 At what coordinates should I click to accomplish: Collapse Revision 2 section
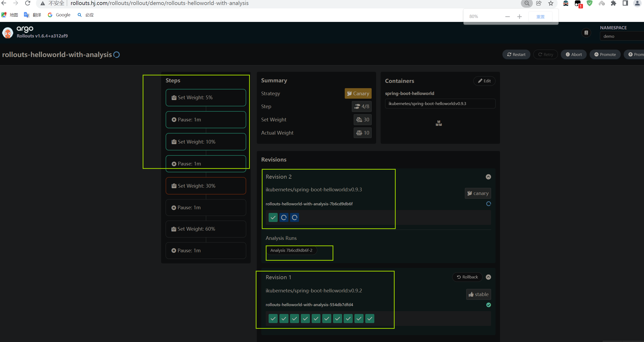[488, 177]
